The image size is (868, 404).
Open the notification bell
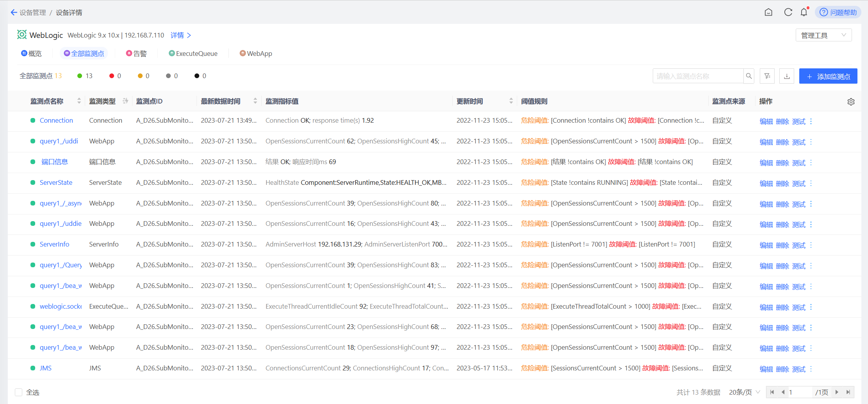tap(804, 13)
